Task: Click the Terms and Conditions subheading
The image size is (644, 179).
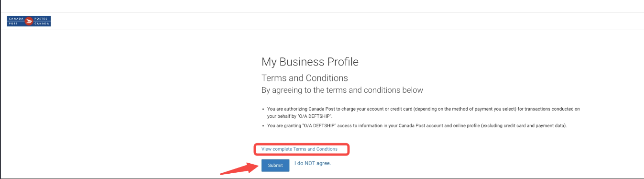Action: click(305, 78)
